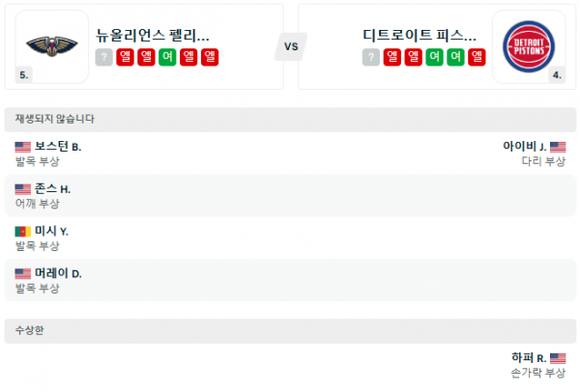Open player 아이비 J. profile
The width and height of the screenshot is (580, 392).
[x=525, y=147]
